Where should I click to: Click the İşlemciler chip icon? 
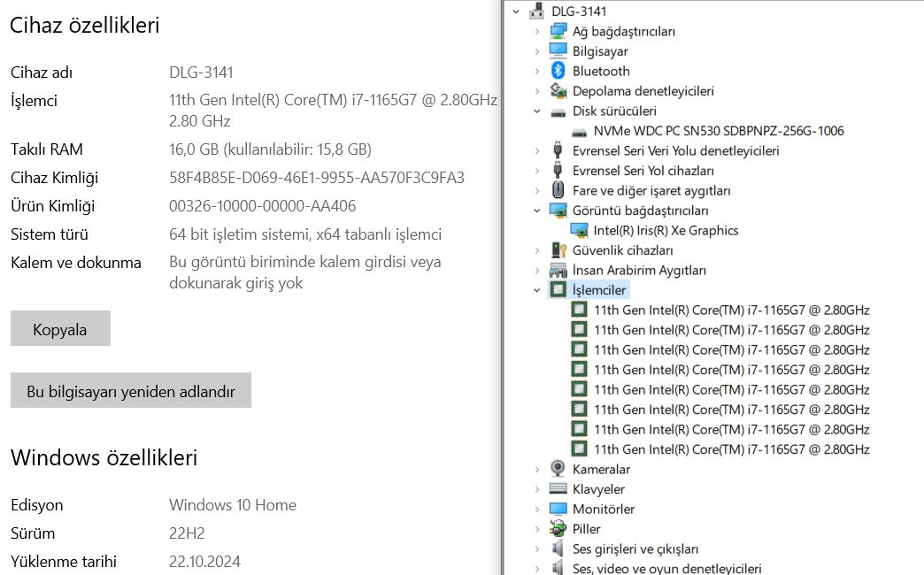[558, 289]
